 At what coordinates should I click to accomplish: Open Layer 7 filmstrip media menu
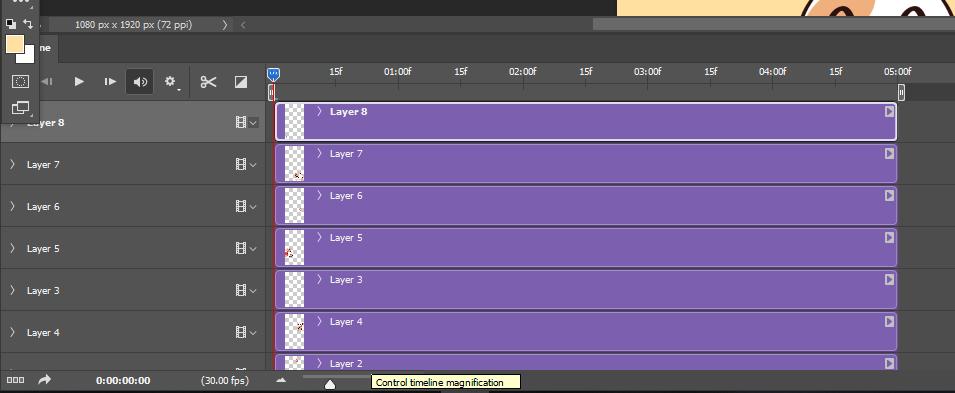coord(247,165)
